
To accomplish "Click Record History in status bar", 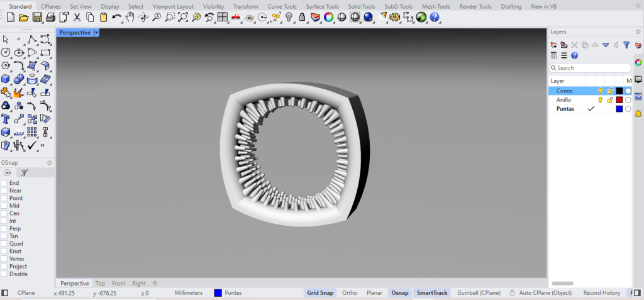I will pyautogui.click(x=602, y=293).
